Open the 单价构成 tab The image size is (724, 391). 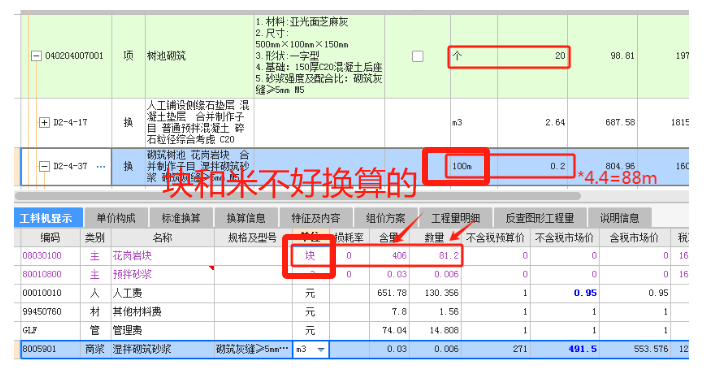click(x=116, y=218)
